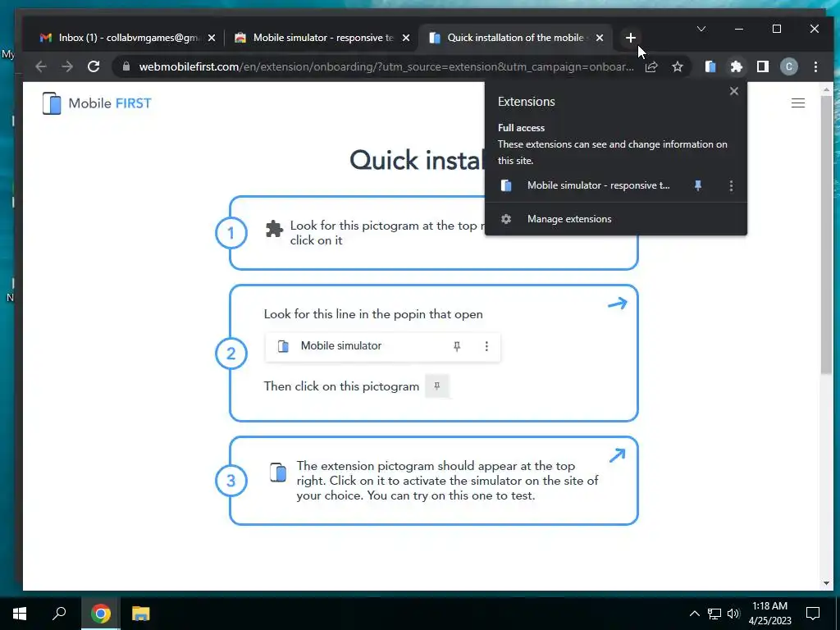Open a new tab with plus button
Image resolution: width=840 pixels, height=630 pixels.
pos(631,38)
